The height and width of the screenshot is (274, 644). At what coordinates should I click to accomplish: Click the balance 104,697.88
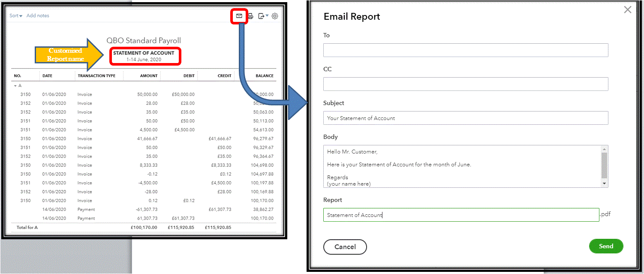(262, 174)
